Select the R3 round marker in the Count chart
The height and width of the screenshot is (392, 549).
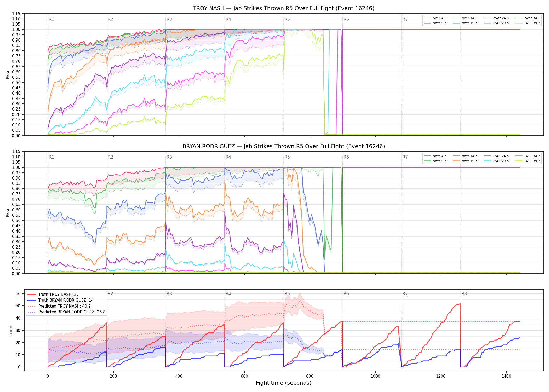(x=169, y=294)
